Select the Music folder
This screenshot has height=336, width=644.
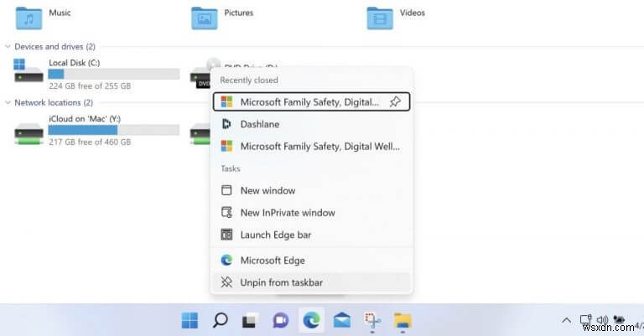tap(29, 18)
